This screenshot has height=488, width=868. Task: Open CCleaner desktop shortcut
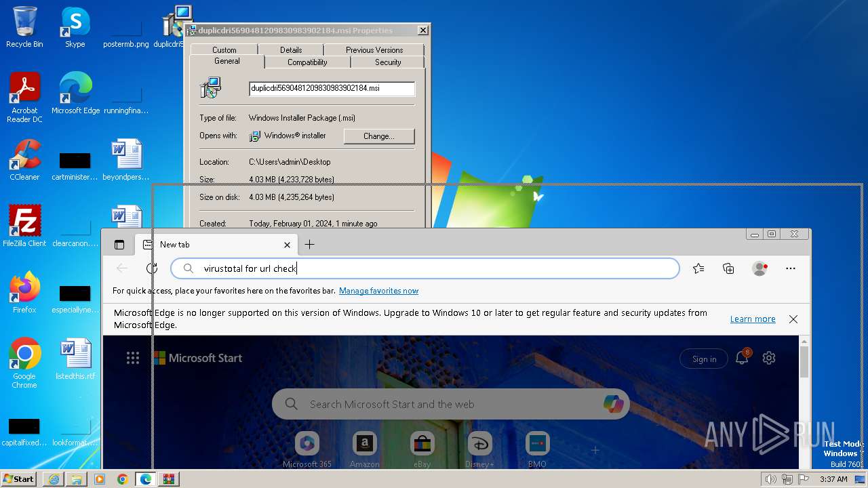(24, 160)
